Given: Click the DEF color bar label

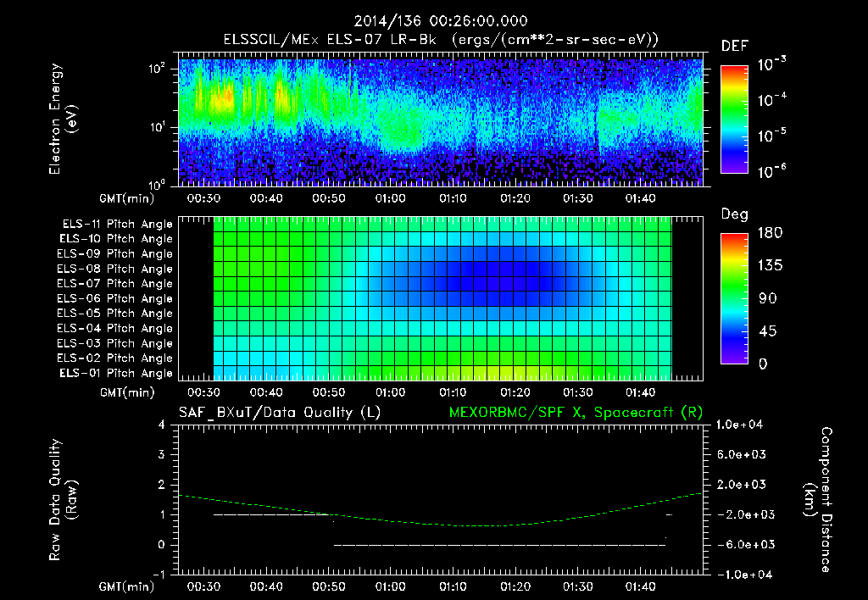Looking at the screenshot, I should (x=735, y=47).
